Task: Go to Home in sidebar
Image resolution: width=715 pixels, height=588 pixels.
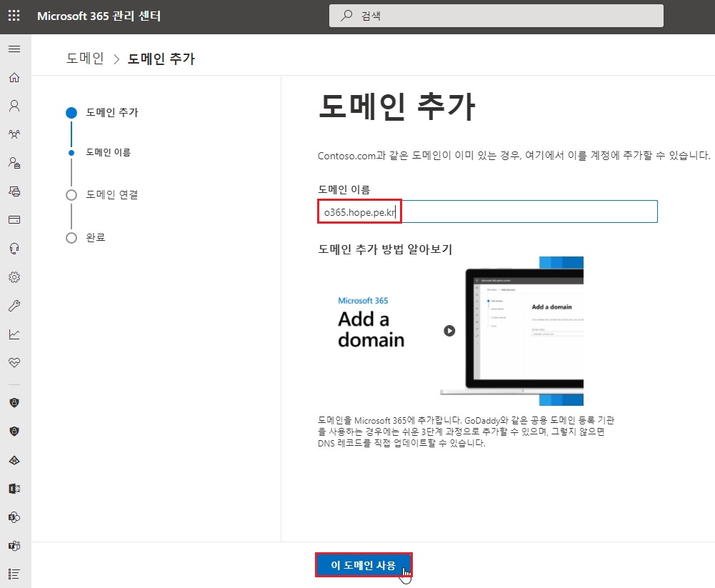Action: 14,78
